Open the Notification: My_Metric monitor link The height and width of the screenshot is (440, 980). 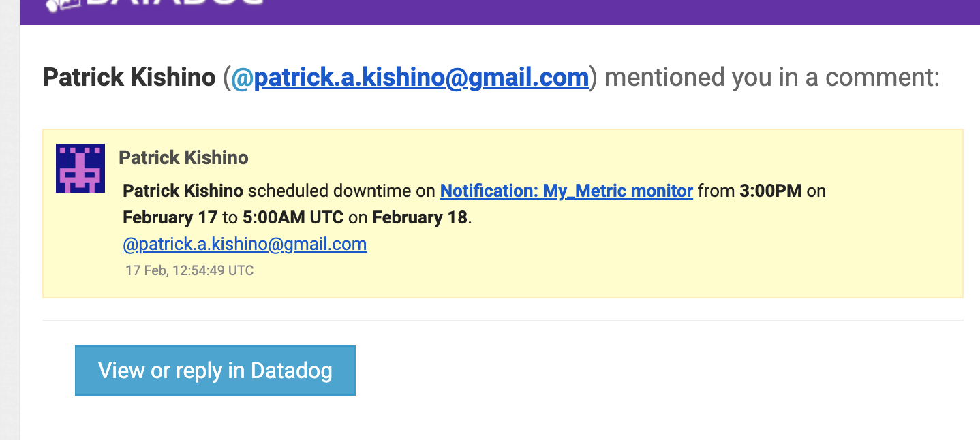(x=566, y=191)
